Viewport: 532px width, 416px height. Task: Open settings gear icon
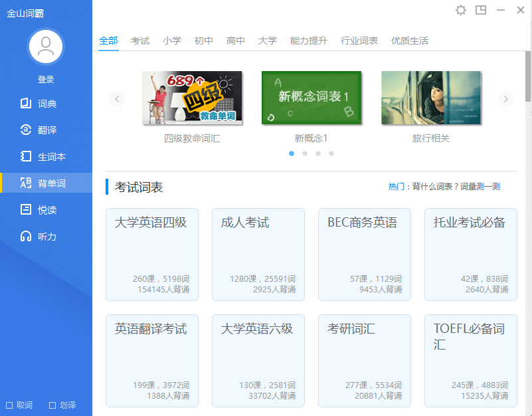tap(460, 10)
